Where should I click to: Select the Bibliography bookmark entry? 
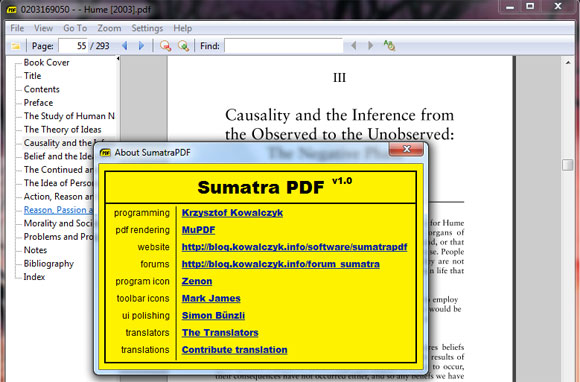tap(49, 264)
